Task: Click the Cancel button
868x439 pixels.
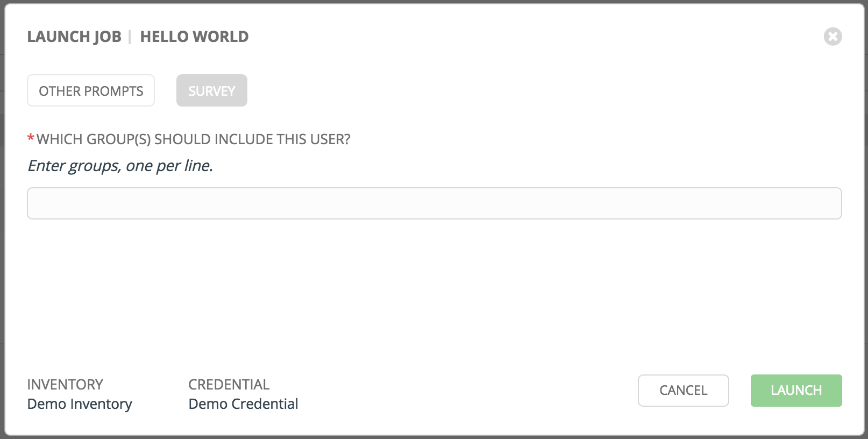Action: [x=684, y=391]
